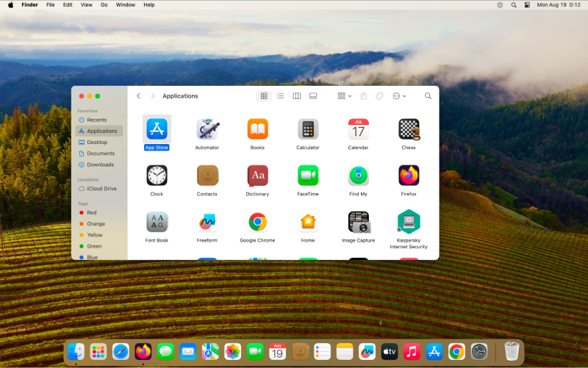Click the Share toolbar button
Viewport: 588px width, 368px height.
tap(364, 96)
